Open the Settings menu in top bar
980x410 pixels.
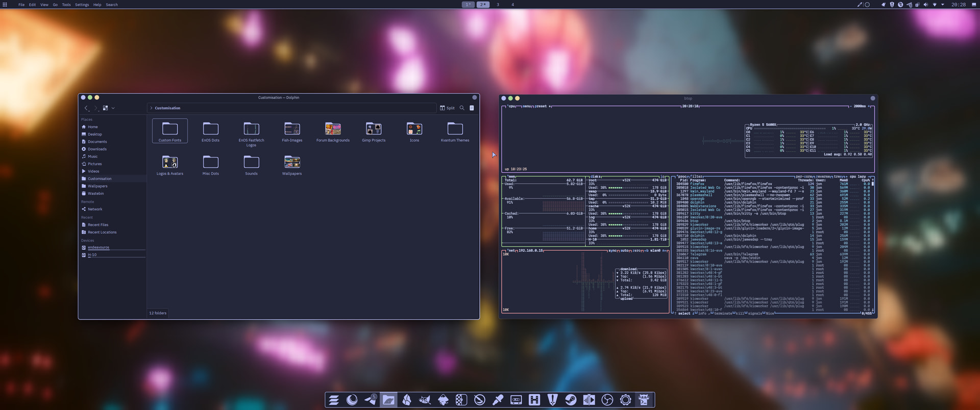(x=82, y=5)
